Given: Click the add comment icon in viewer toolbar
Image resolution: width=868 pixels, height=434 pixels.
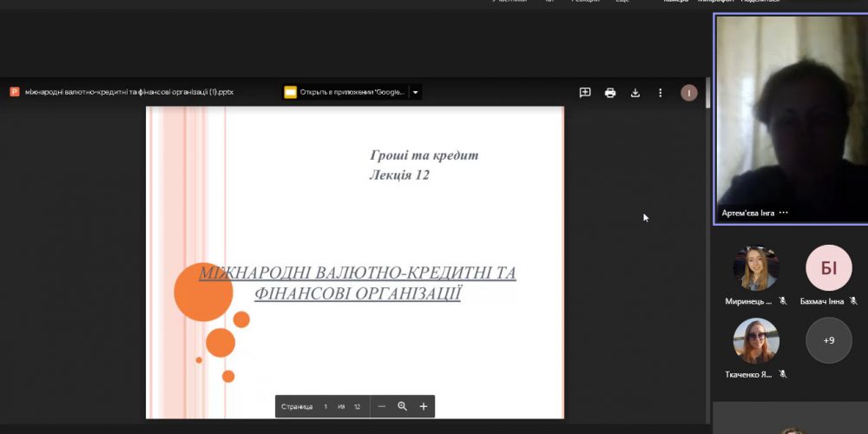Looking at the screenshot, I should 585,93.
